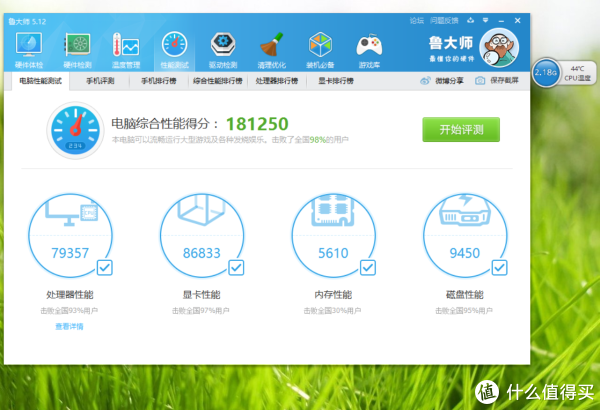Click the processor performance circle 79357
The width and height of the screenshot is (600, 410).
(70, 235)
